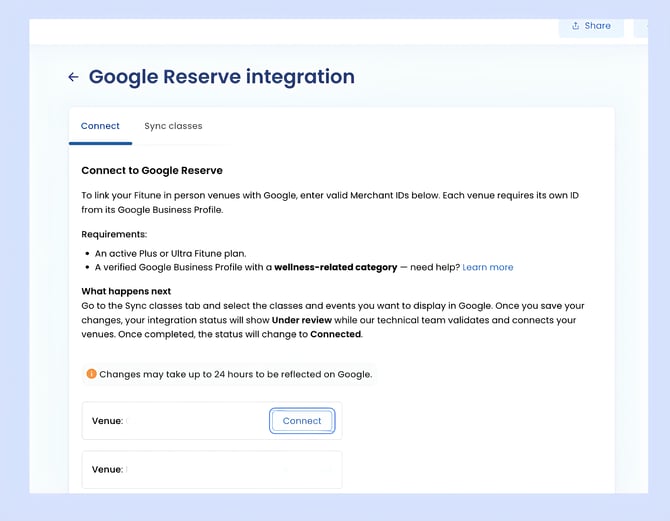Click Connect button for first venue
The image size is (670, 521).
click(x=302, y=421)
